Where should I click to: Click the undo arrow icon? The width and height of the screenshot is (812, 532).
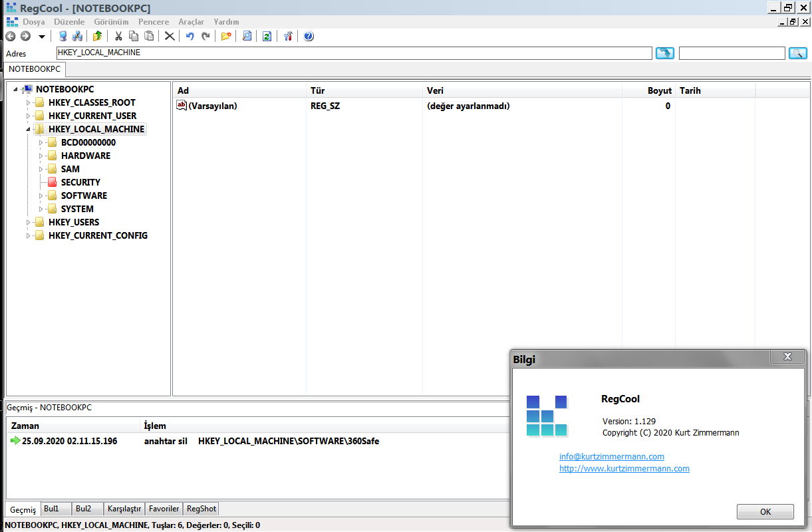(x=190, y=37)
